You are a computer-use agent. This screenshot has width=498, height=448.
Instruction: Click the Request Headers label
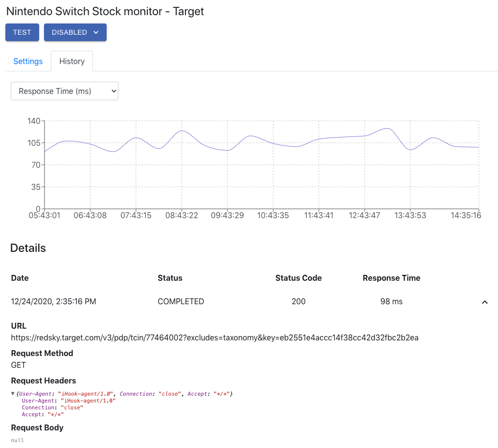(x=44, y=381)
